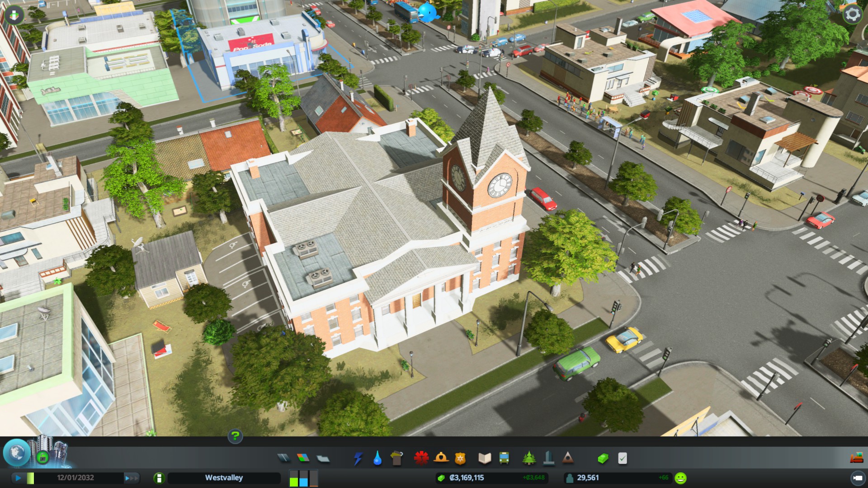Open the Zoning tool
The height and width of the screenshot is (488, 868).
pyautogui.click(x=303, y=458)
